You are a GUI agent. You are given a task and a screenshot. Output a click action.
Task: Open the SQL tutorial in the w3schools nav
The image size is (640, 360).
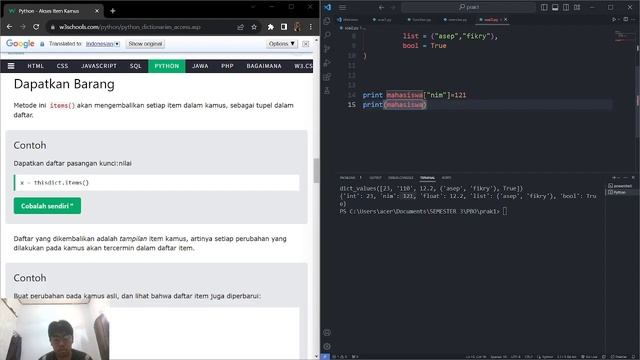coord(136,66)
